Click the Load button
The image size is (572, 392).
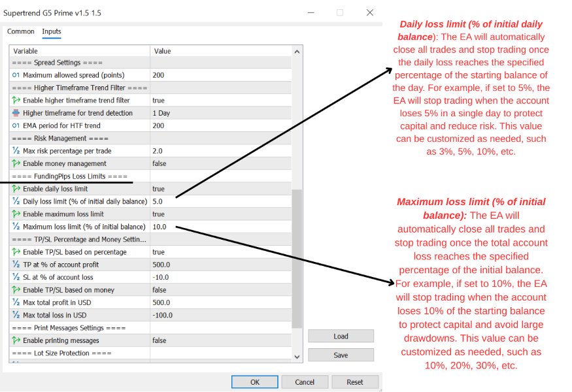(341, 336)
